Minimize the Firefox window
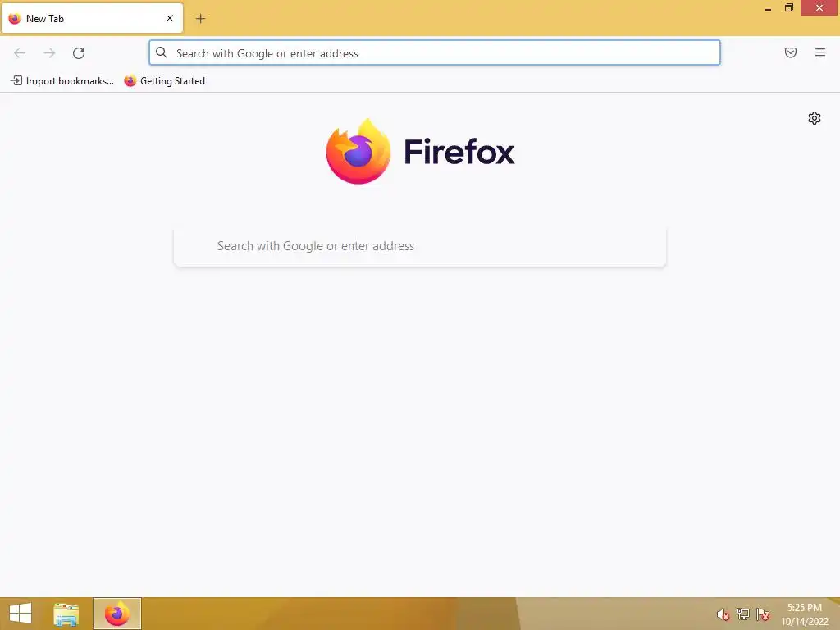The width and height of the screenshot is (840, 630). click(x=768, y=8)
